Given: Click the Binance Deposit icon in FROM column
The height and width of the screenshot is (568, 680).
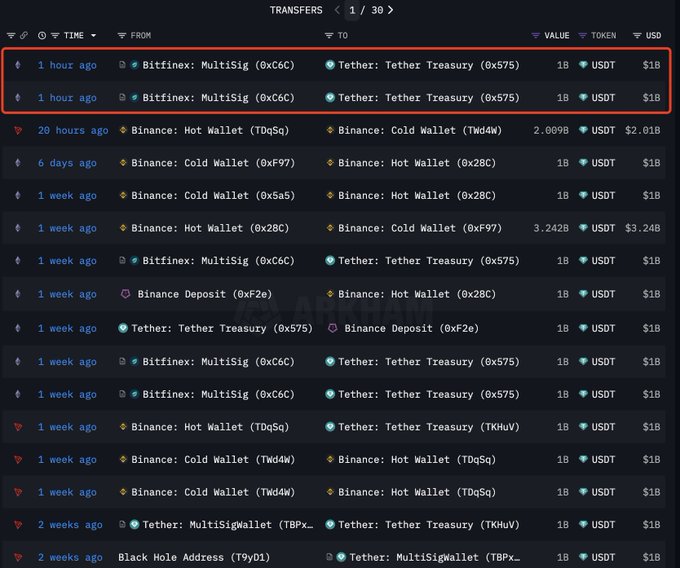Looking at the screenshot, I should coord(125,294).
